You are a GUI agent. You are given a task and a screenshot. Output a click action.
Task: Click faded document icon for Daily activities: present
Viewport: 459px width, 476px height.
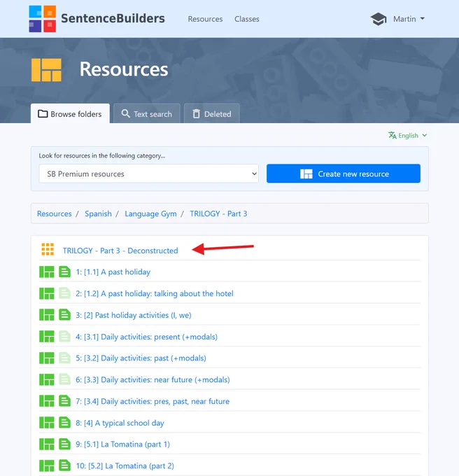[64, 337]
